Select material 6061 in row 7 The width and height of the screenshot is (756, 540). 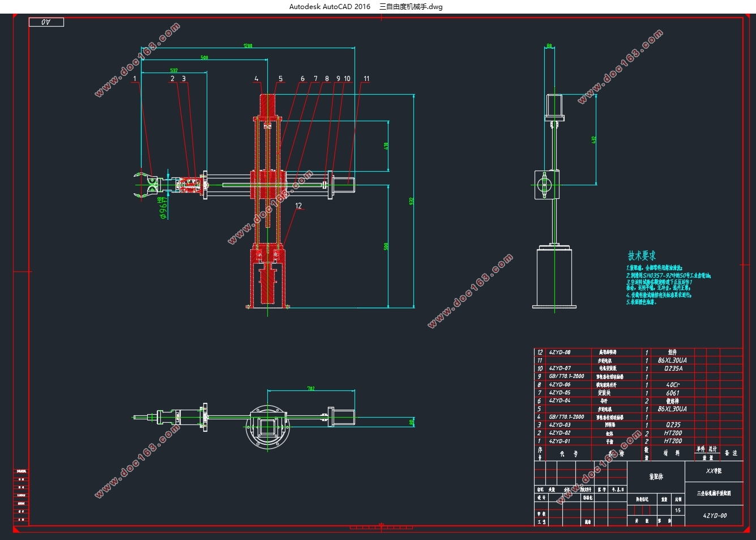click(673, 393)
